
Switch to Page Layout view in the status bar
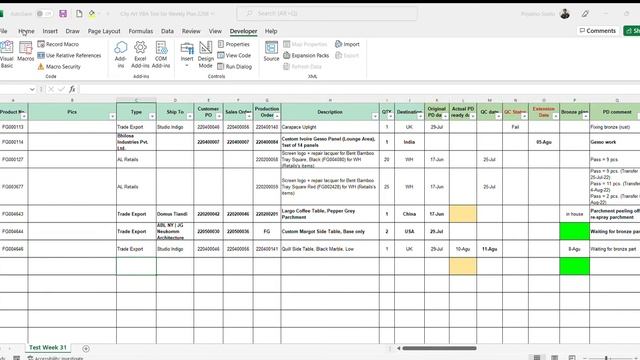tap(554, 358)
